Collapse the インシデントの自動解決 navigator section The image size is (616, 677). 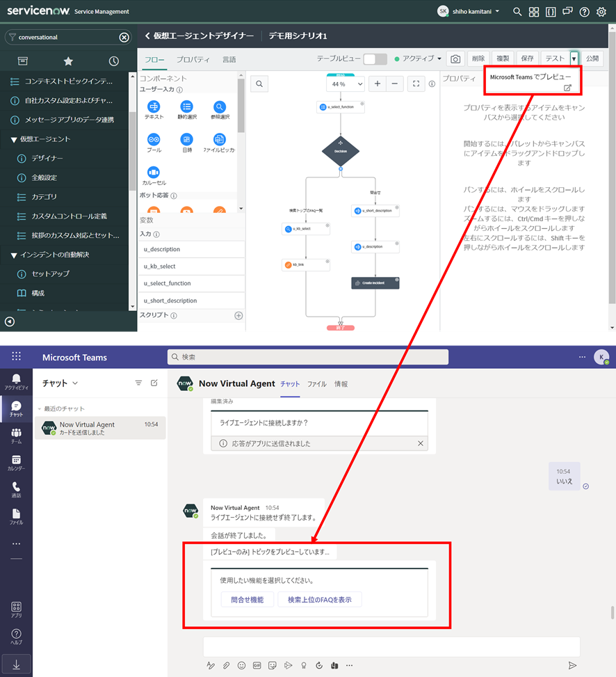coord(13,255)
